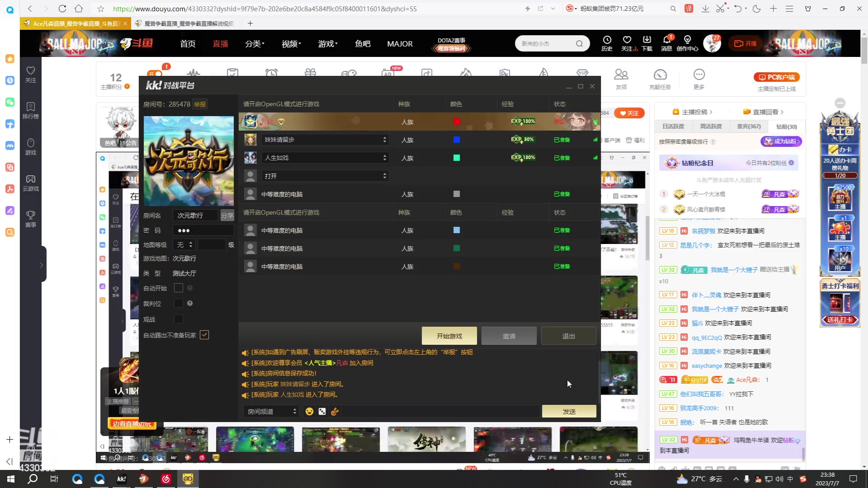
Task: Open the Douyu download icon
Action: [x=646, y=43]
